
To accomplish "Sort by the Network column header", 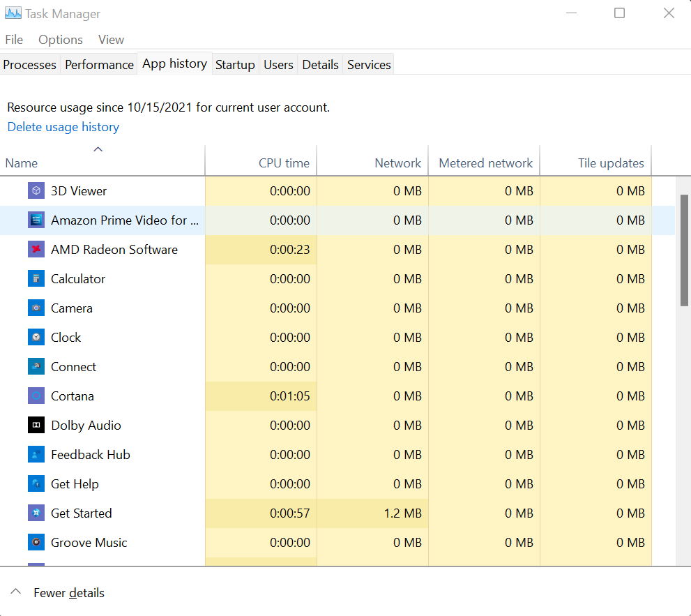I will coord(372,160).
